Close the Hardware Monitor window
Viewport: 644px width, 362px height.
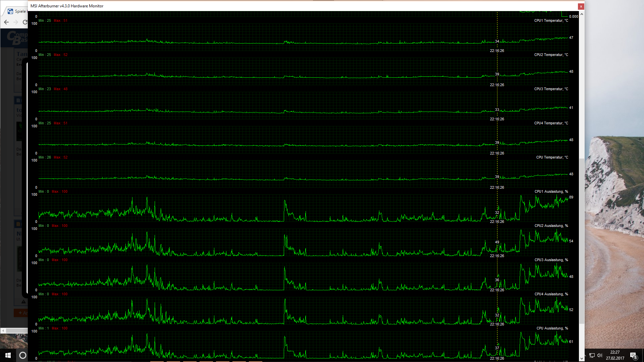pyautogui.click(x=581, y=6)
